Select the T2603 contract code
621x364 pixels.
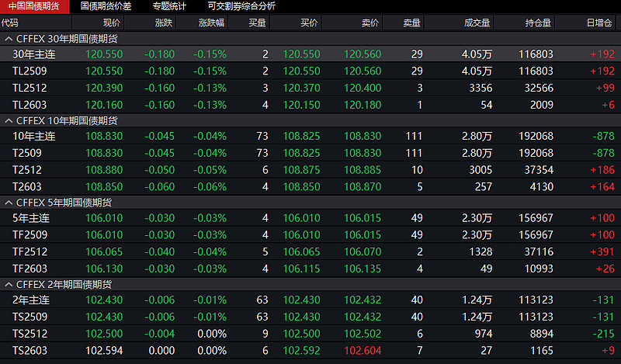click(27, 187)
